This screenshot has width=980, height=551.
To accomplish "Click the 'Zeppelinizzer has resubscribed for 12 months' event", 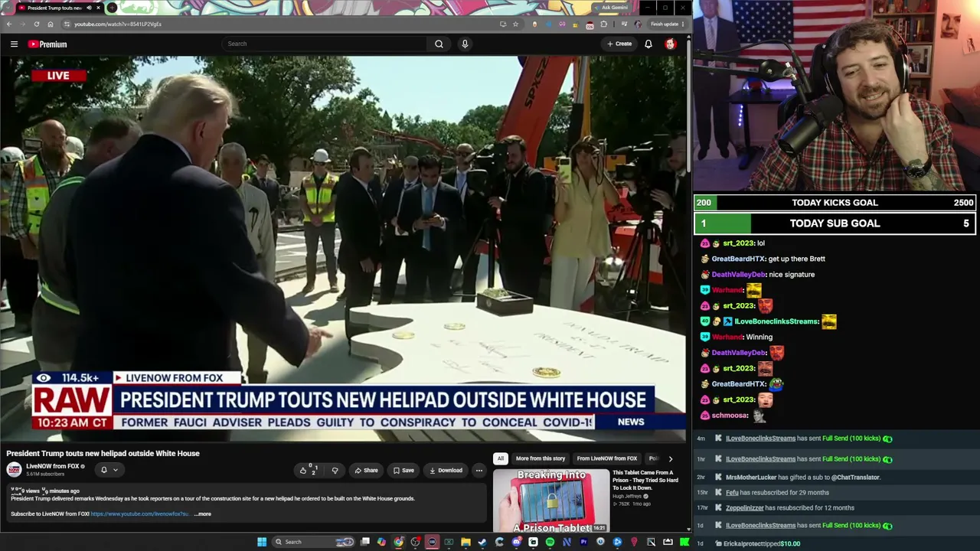I will point(790,508).
